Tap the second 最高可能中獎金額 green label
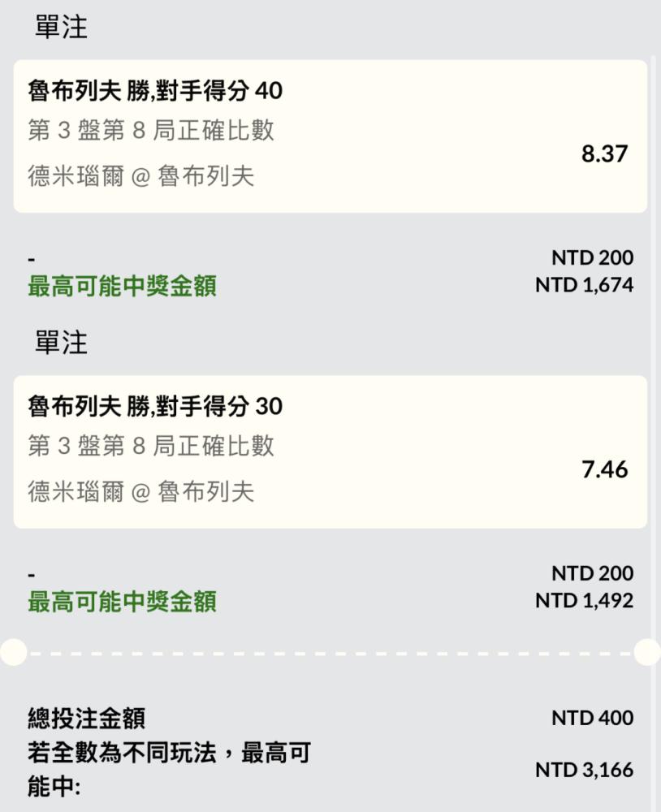 click(123, 602)
